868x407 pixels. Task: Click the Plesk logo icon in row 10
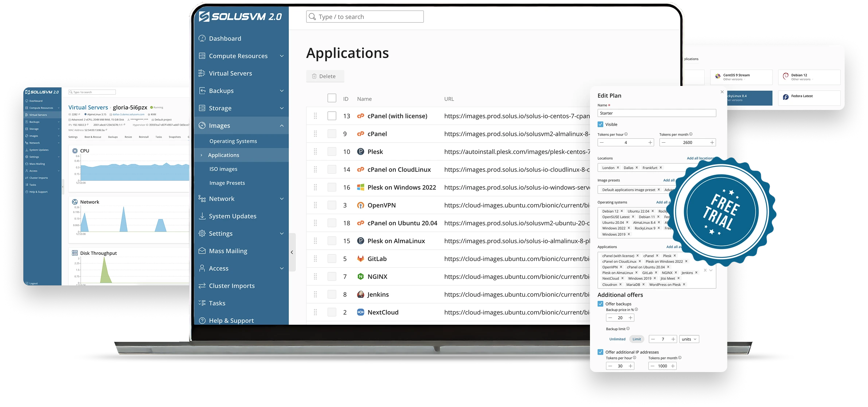click(x=360, y=151)
